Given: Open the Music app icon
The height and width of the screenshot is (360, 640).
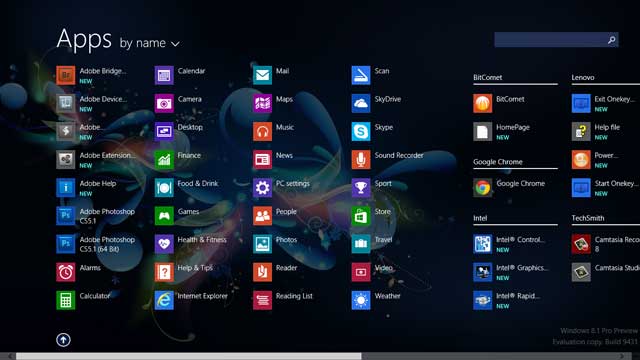Looking at the screenshot, I should click(x=262, y=131).
